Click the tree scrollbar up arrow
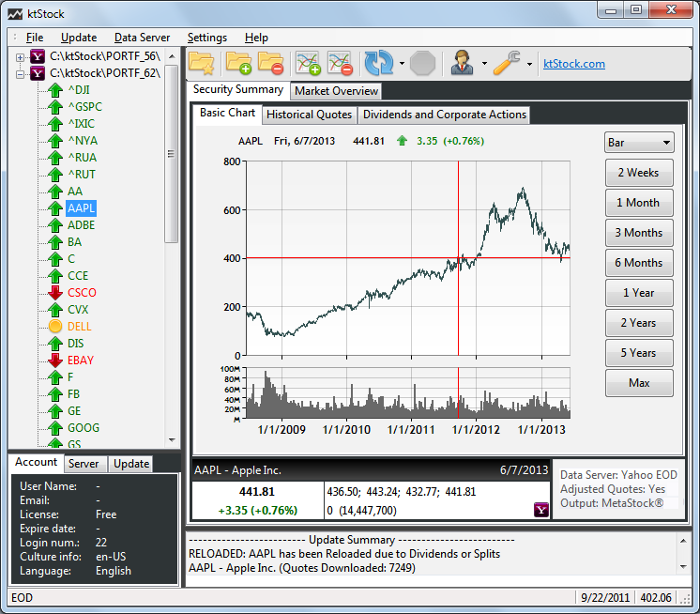 [172, 56]
